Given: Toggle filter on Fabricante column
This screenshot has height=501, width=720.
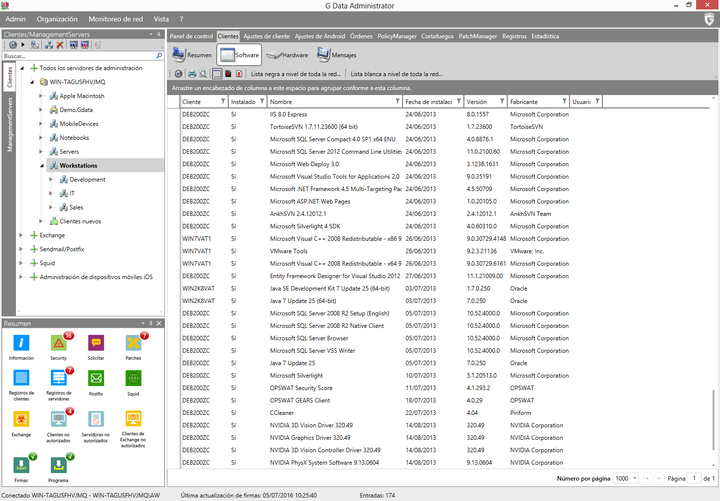Looking at the screenshot, I should (x=564, y=101).
